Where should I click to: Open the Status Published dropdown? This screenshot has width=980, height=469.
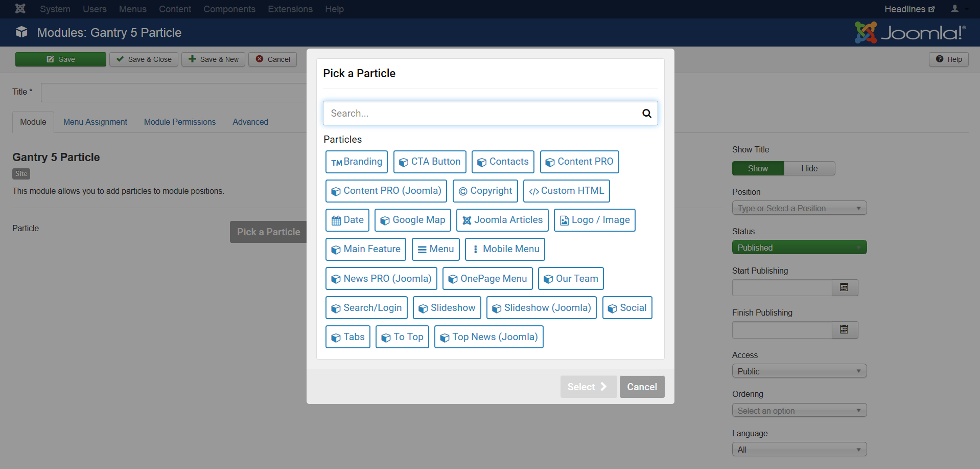[x=800, y=248]
